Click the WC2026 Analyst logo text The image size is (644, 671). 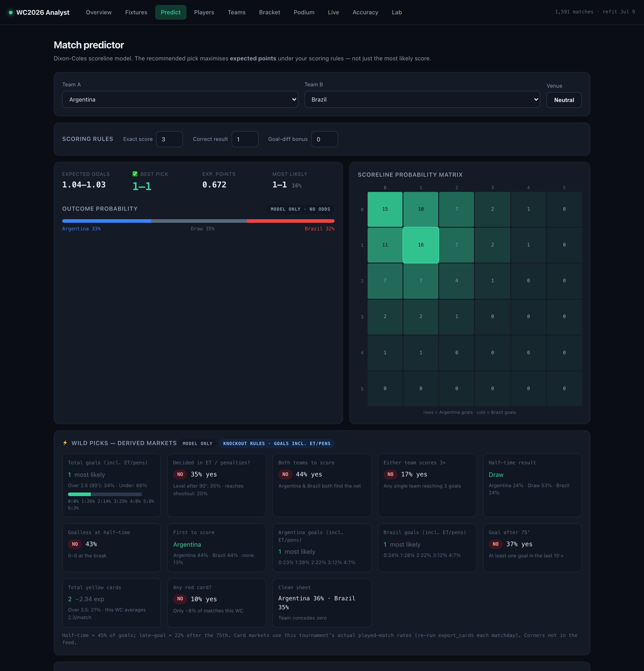pyautogui.click(x=43, y=12)
